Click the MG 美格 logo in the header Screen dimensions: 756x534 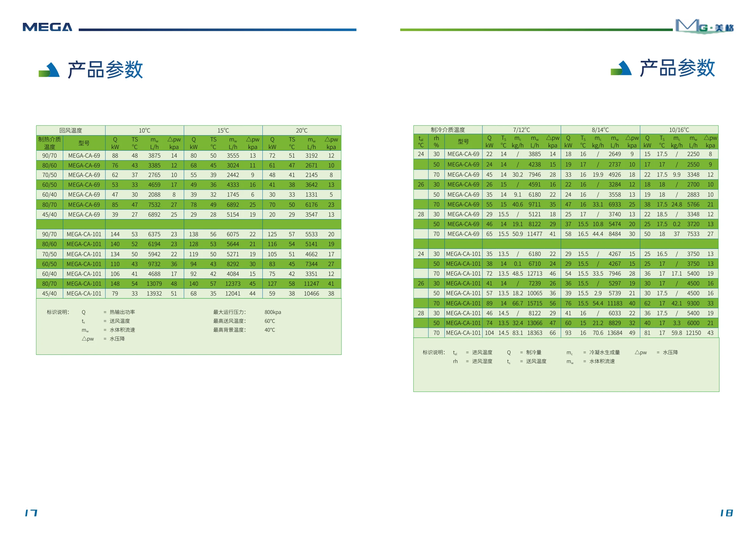pos(705,26)
